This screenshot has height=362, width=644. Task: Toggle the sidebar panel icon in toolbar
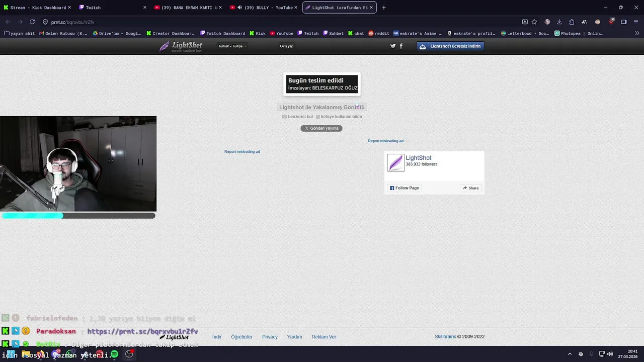point(624,22)
